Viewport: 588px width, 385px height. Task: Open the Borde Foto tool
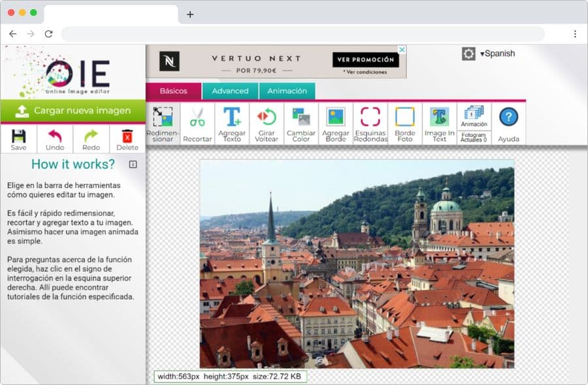(x=405, y=123)
